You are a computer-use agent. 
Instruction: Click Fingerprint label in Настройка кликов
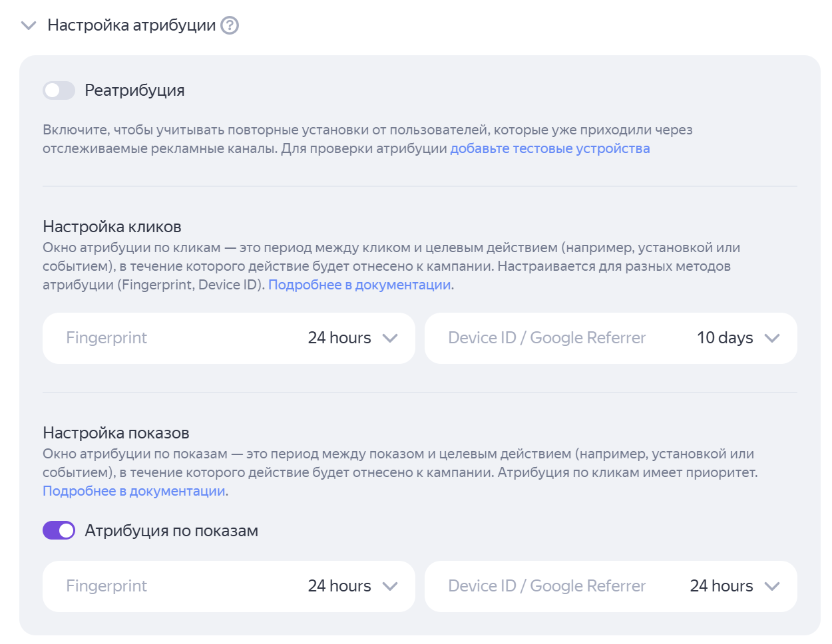tap(106, 338)
